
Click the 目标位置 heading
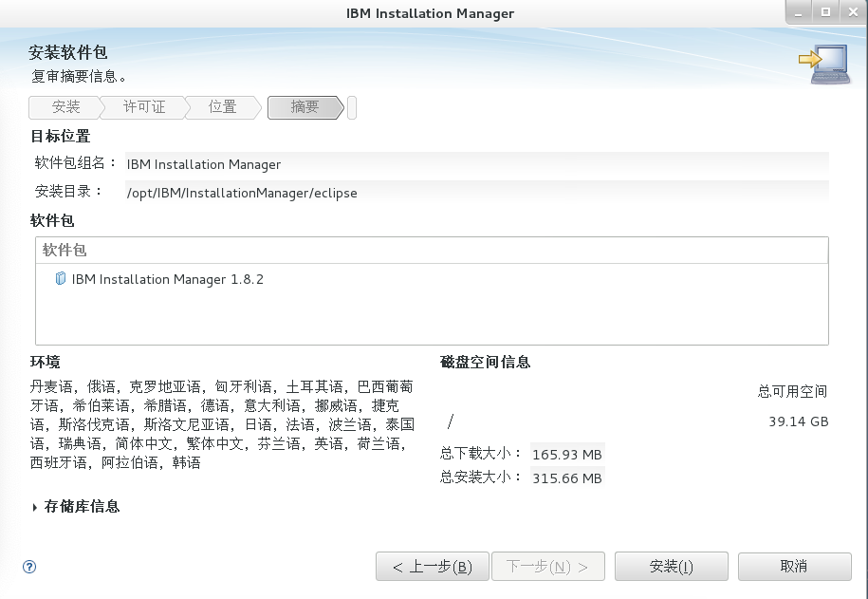coord(60,137)
